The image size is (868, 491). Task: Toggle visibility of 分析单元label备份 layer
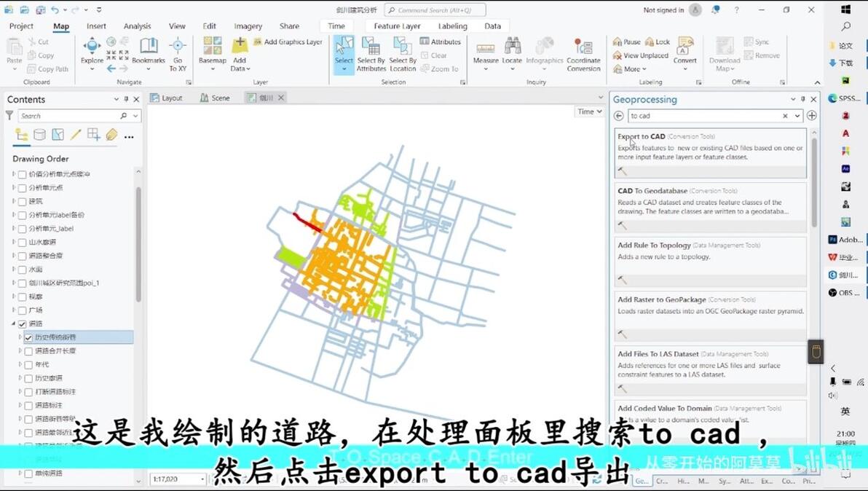(22, 216)
